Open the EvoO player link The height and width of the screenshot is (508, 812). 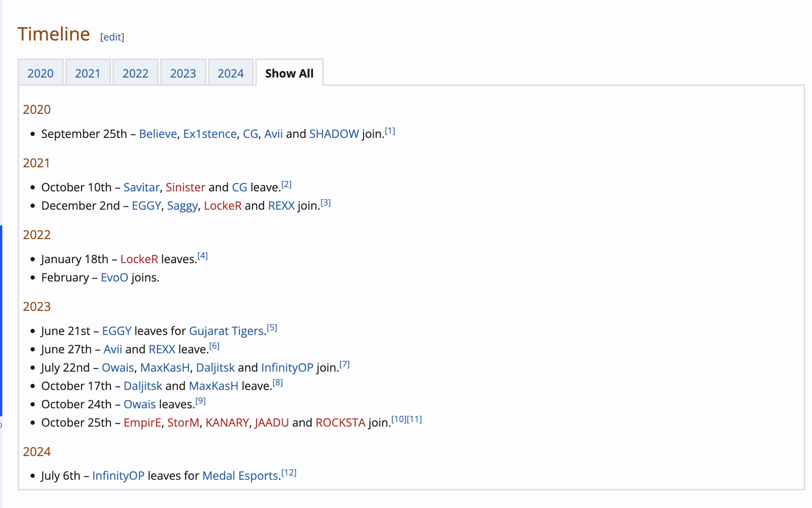tap(114, 277)
